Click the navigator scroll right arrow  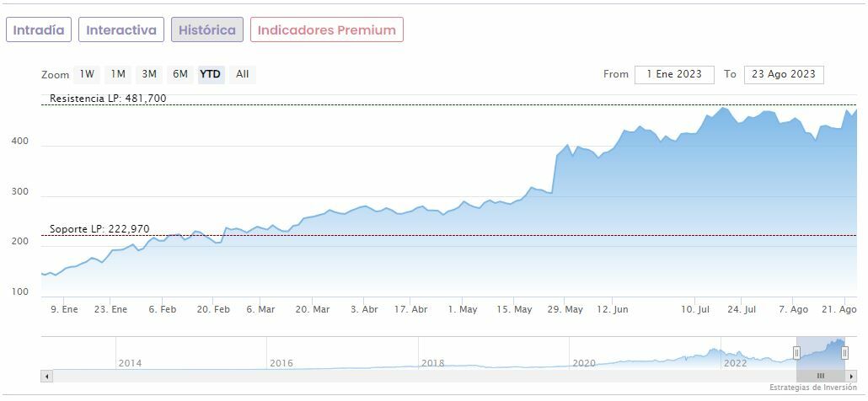[851, 376]
